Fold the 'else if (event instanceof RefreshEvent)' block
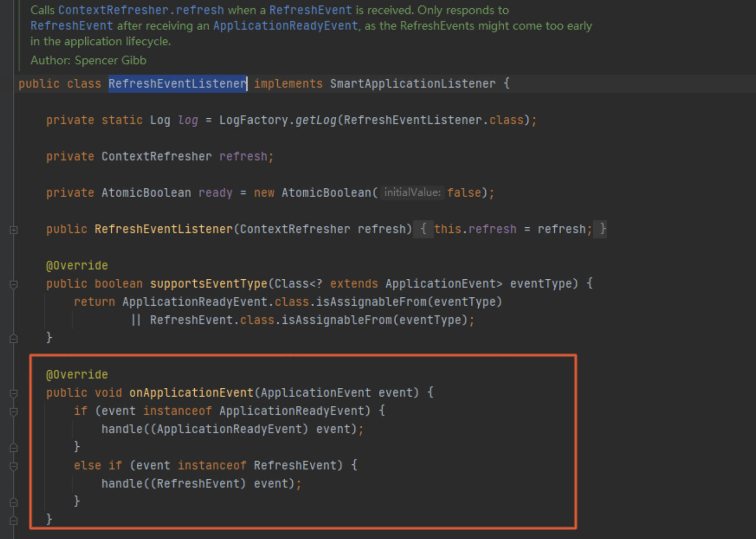 pyautogui.click(x=14, y=466)
